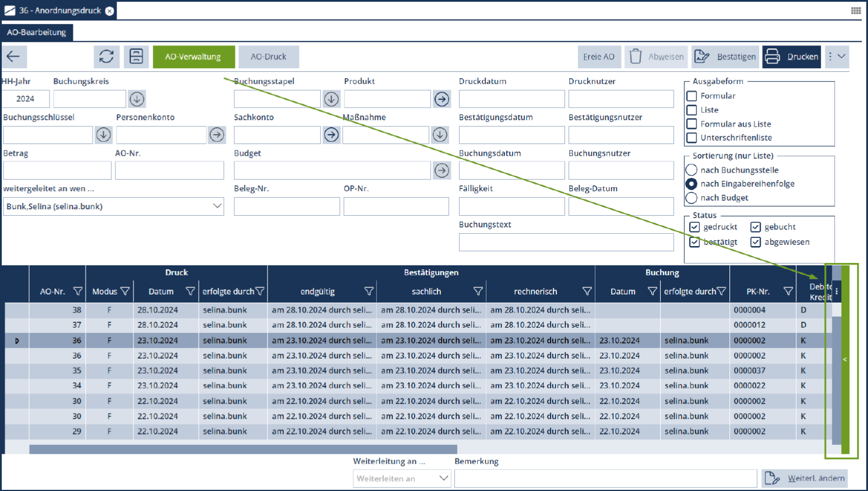Expand more options next to Drucken
The image size is (868, 491).
(837, 57)
